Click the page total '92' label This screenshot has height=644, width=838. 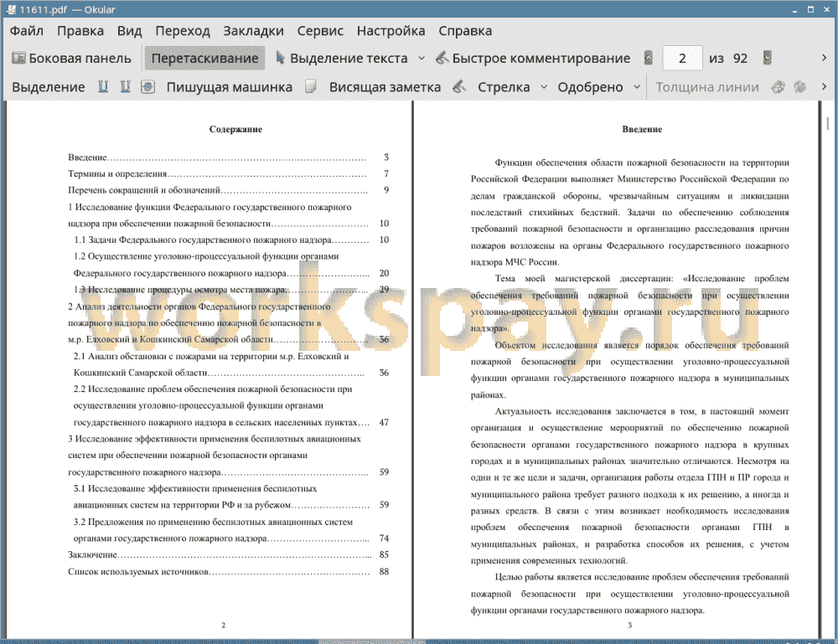click(740, 59)
